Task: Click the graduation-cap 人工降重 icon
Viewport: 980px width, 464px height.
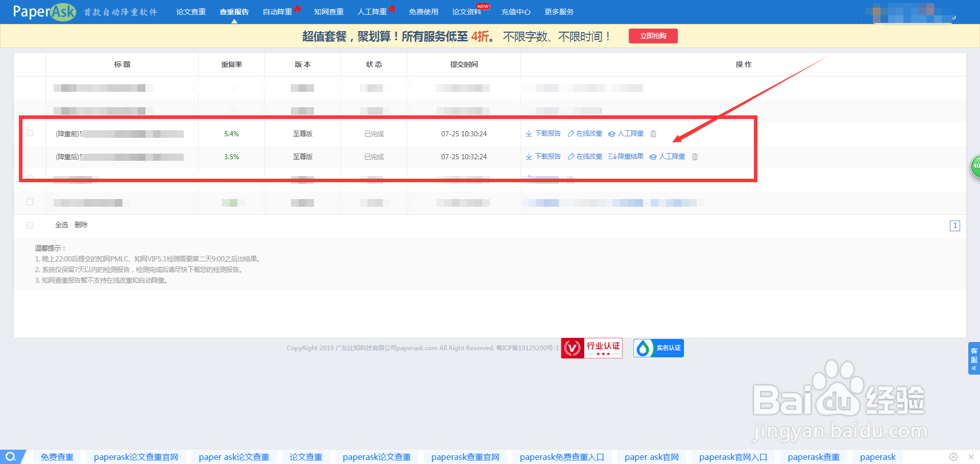Action: click(612, 133)
